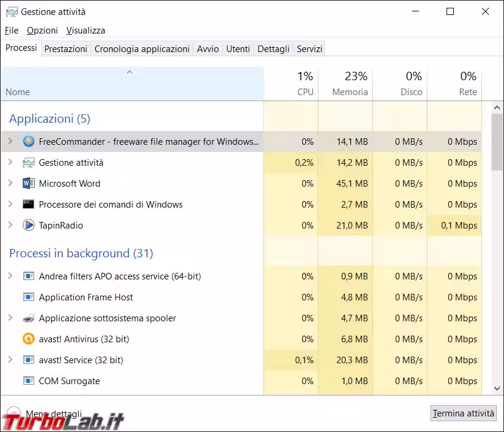Click the TapinRadio play icon

pos(29,225)
